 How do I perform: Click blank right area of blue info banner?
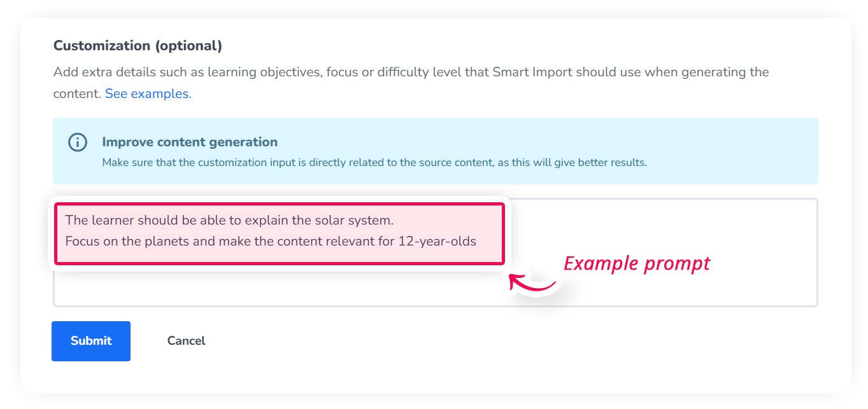pyautogui.click(x=732, y=151)
